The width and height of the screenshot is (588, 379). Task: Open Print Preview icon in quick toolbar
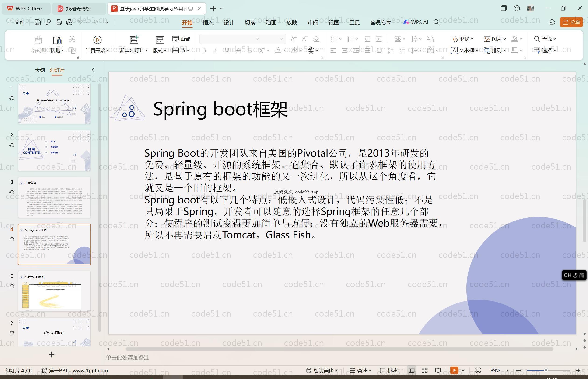pos(70,22)
